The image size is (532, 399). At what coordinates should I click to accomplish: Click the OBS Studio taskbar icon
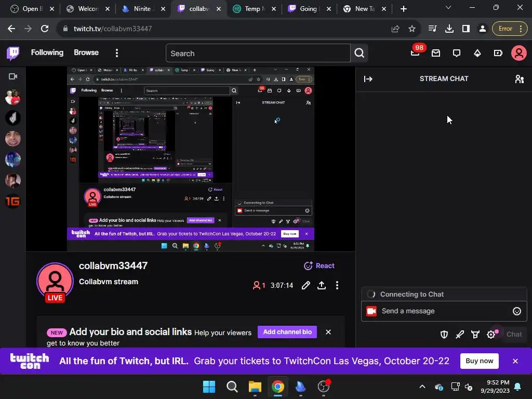[324, 387]
